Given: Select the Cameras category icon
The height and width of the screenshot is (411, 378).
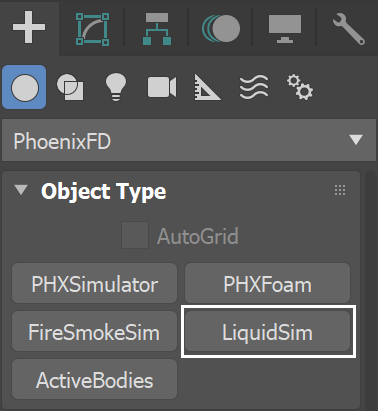Looking at the screenshot, I should tap(162, 87).
